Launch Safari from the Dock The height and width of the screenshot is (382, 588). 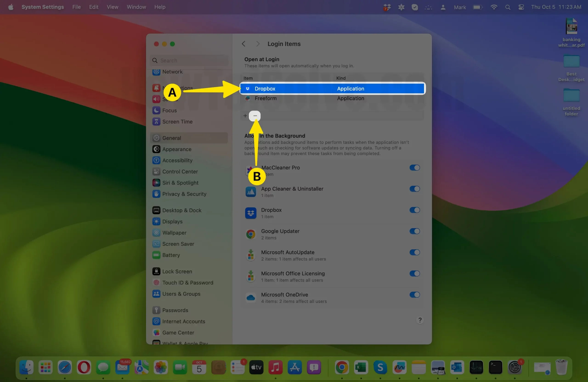click(65, 368)
